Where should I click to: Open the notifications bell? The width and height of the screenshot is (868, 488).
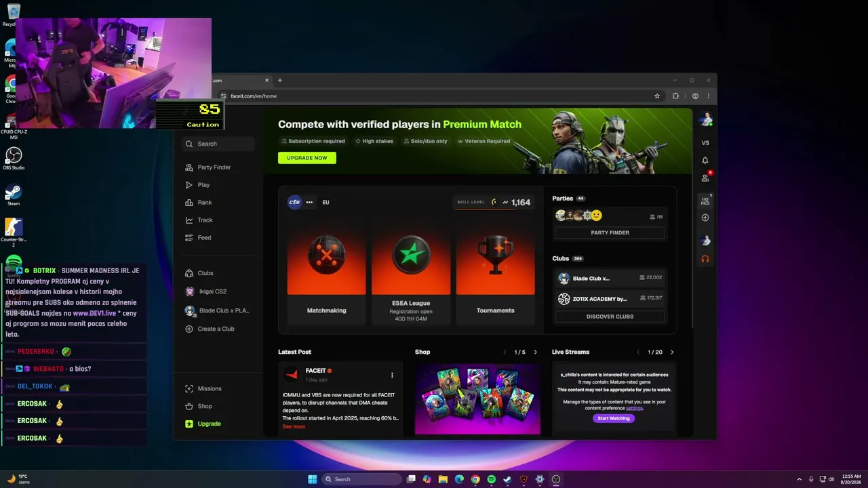point(705,160)
